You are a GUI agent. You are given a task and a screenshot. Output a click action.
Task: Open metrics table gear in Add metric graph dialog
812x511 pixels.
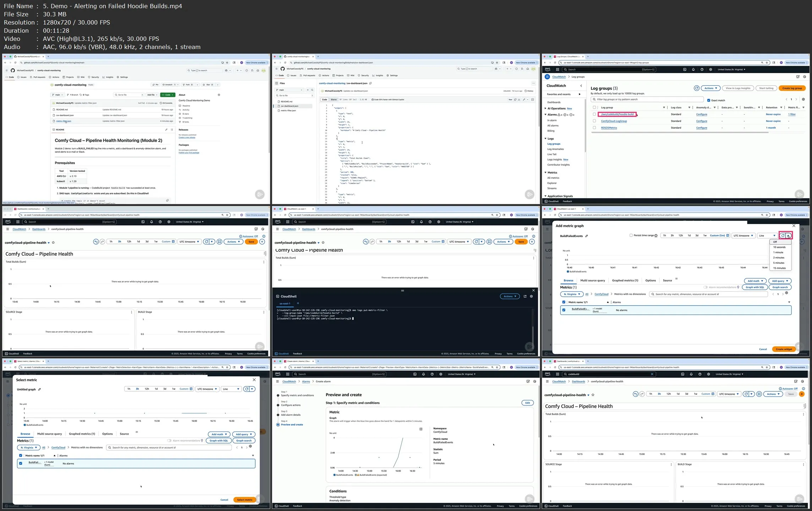click(x=787, y=293)
